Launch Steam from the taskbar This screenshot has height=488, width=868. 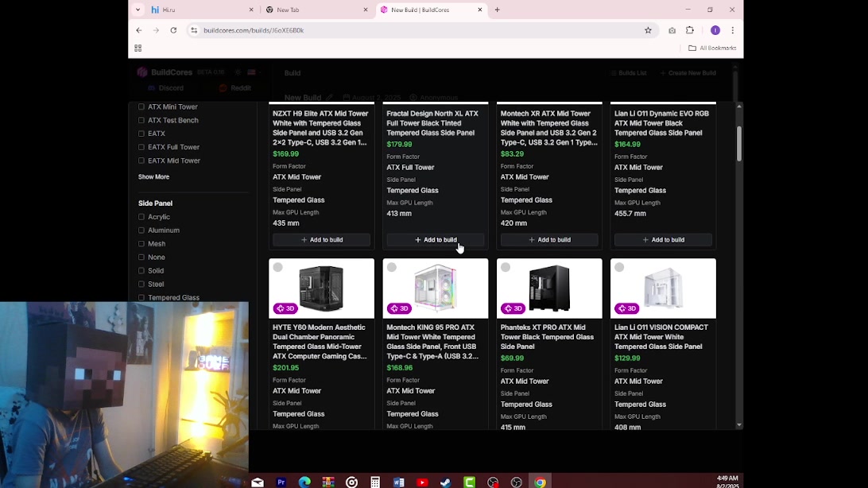446,482
